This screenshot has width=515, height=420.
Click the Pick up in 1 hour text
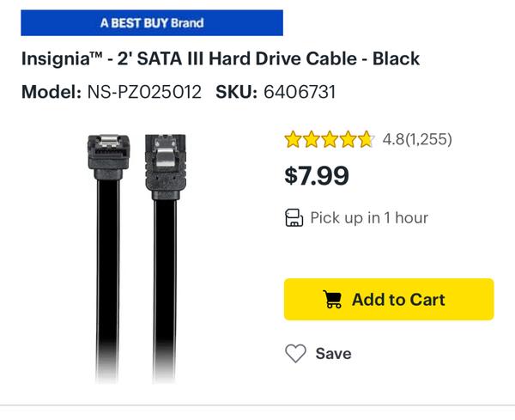[x=369, y=218]
